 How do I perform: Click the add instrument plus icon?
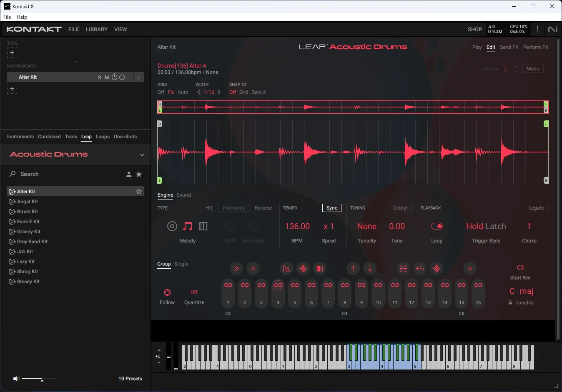12,89
